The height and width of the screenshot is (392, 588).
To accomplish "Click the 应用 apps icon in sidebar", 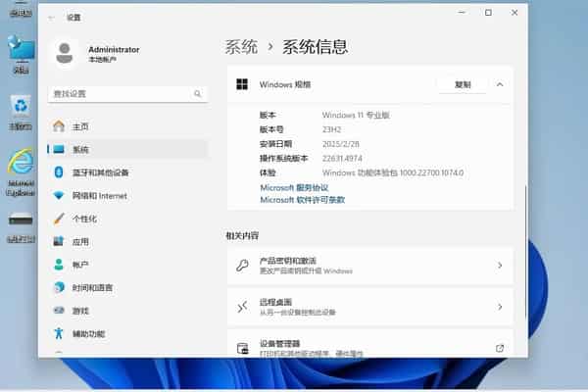I will [x=59, y=241].
